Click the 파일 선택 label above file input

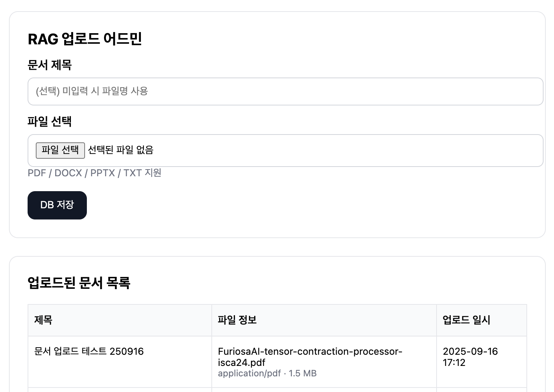[x=50, y=121]
